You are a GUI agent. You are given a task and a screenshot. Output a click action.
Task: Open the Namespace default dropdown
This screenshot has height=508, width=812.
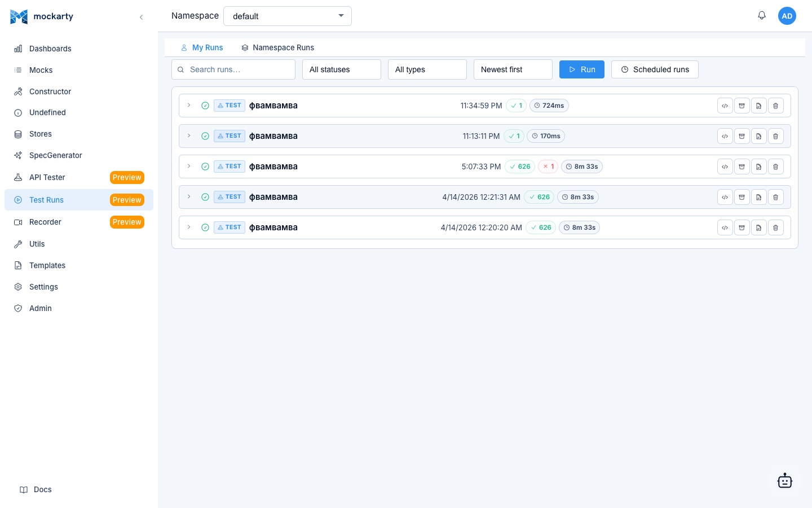[x=288, y=16]
